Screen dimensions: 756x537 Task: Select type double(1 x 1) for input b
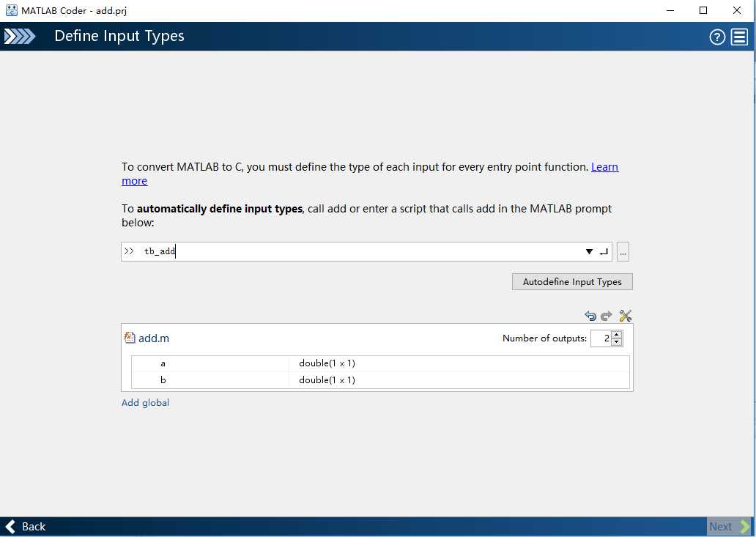pyautogui.click(x=327, y=380)
